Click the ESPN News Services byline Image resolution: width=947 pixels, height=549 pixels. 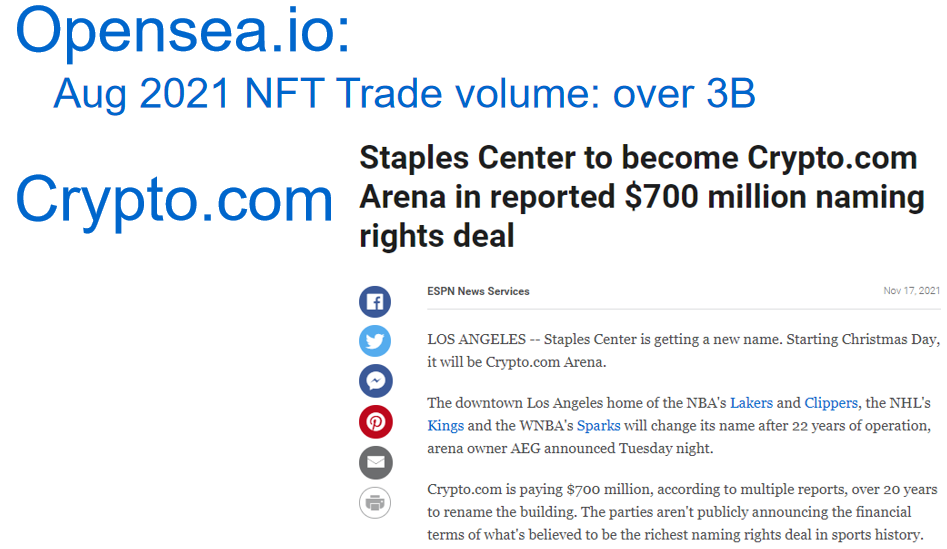pos(478,291)
